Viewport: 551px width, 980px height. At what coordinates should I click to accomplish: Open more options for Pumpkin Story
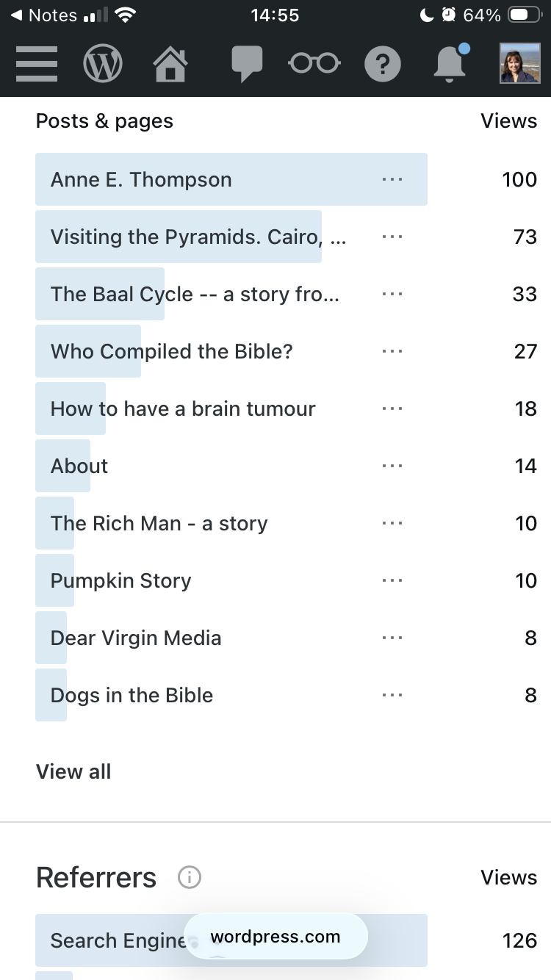pos(392,580)
